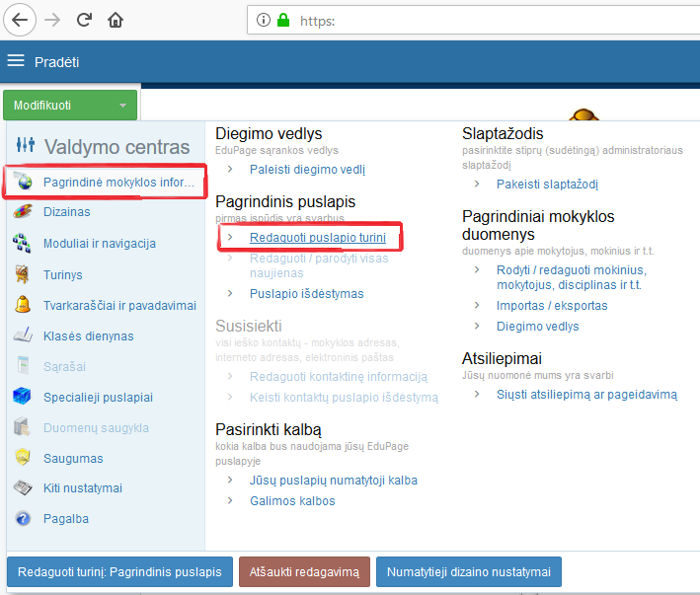Screen dimensions: 700x595
Task: Click Importas / eksportas link
Action: click(552, 306)
